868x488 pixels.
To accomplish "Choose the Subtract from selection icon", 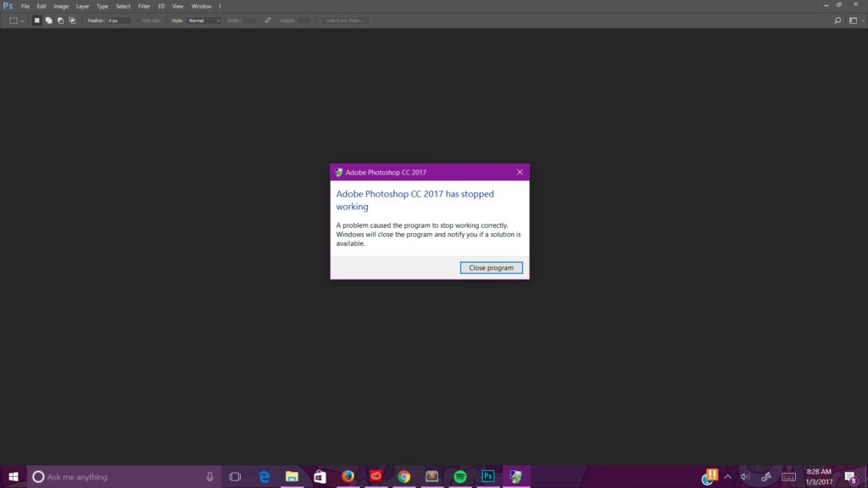I will (x=60, y=20).
